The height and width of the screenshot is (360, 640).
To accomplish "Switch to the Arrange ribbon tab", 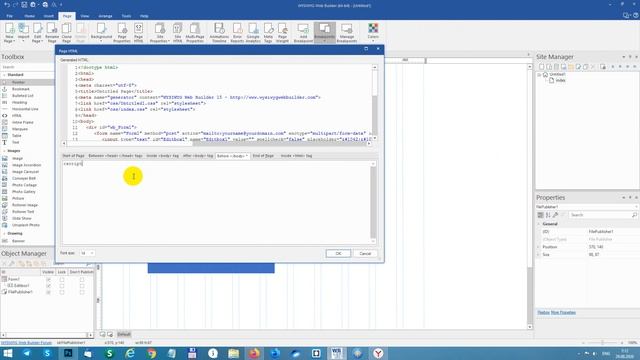I will [x=105, y=16].
